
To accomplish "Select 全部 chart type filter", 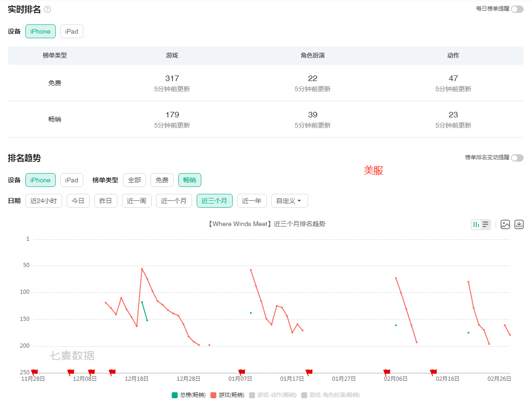I will click(134, 180).
